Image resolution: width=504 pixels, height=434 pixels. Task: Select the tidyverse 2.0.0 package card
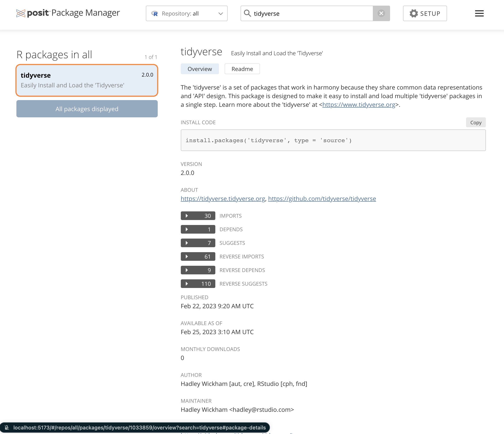(x=87, y=80)
